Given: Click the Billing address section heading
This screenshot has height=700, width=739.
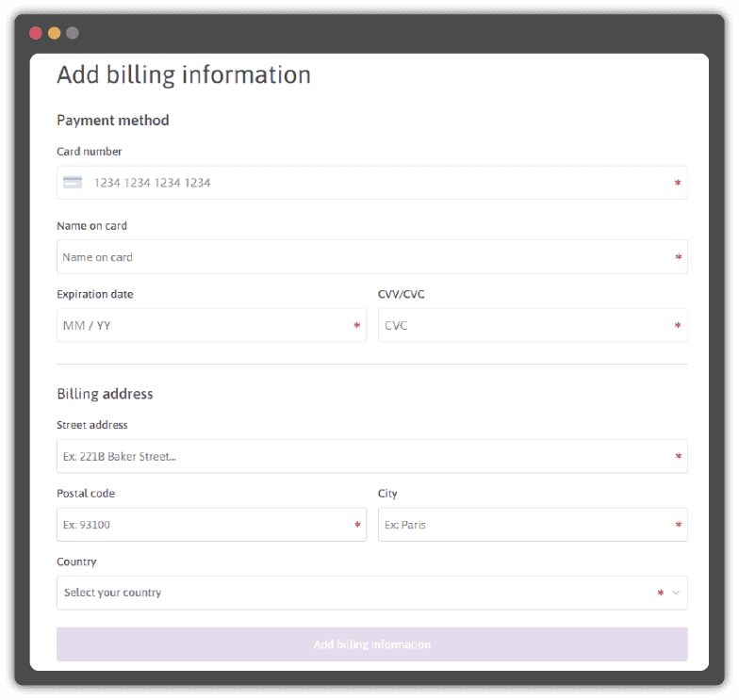Looking at the screenshot, I should [x=105, y=394].
